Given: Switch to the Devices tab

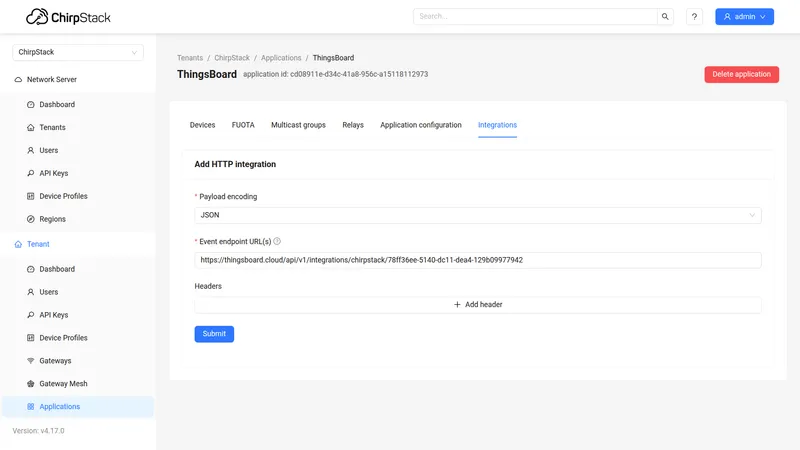Looking at the screenshot, I should pos(203,125).
